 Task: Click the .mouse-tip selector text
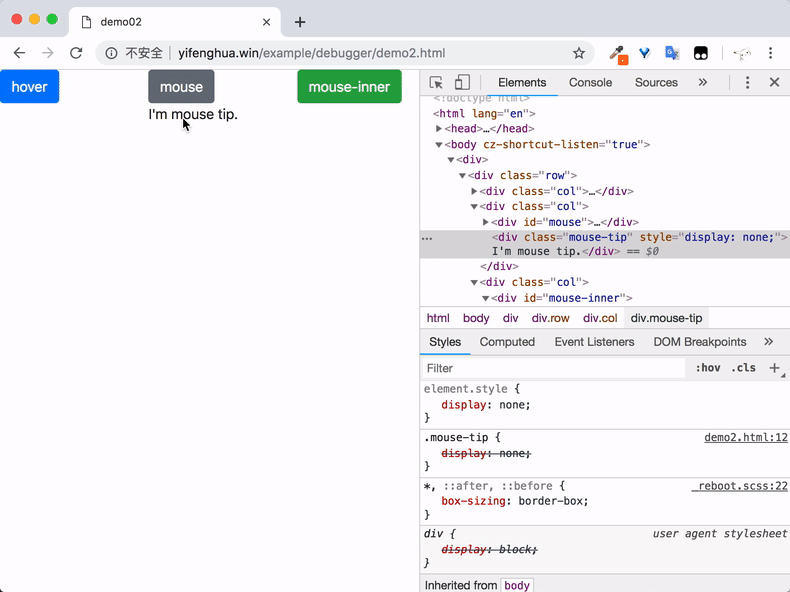(456, 437)
